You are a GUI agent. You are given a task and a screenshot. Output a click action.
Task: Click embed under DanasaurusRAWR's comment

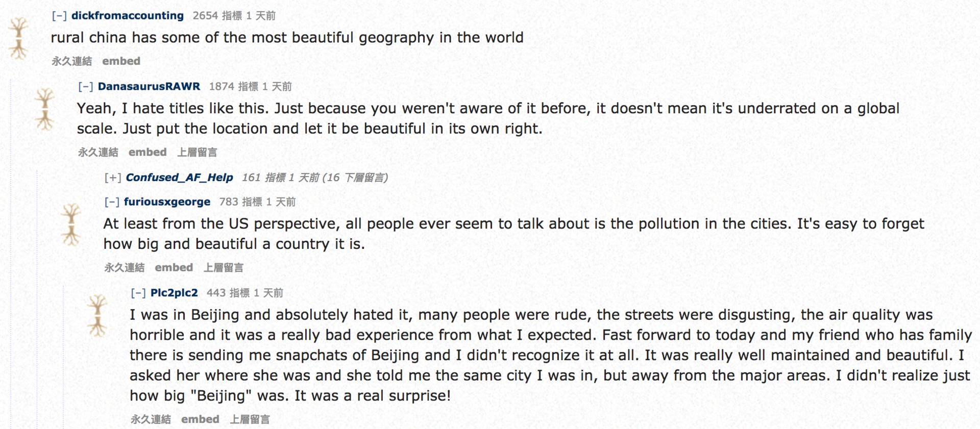[148, 152]
